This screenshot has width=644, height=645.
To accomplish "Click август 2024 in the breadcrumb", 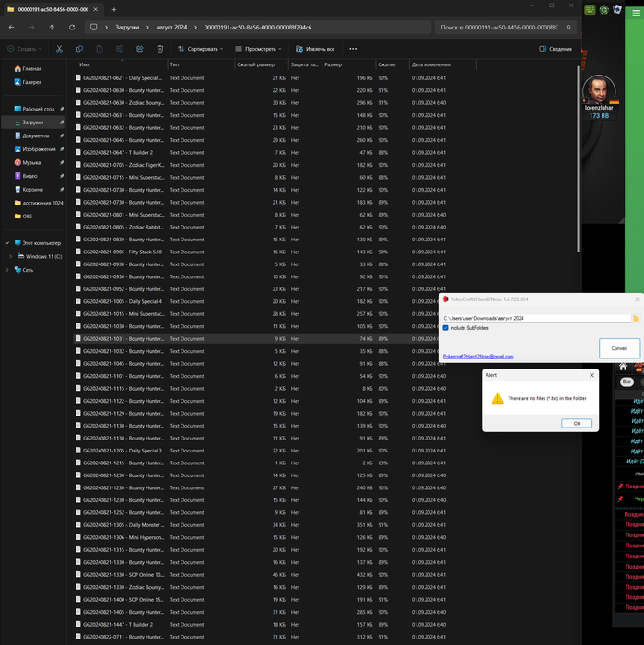I will pyautogui.click(x=171, y=27).
